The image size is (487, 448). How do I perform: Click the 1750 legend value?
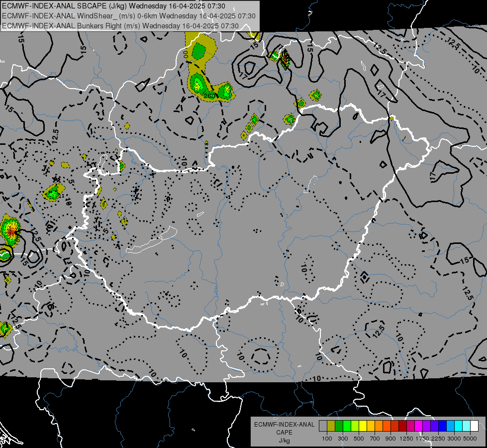[x=422, y=439]
